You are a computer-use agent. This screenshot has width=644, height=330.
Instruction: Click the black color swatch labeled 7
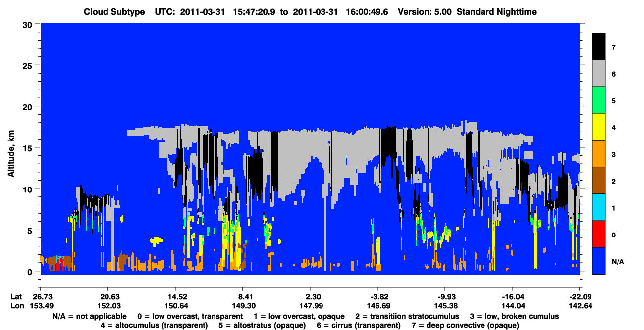pos(598,47)
